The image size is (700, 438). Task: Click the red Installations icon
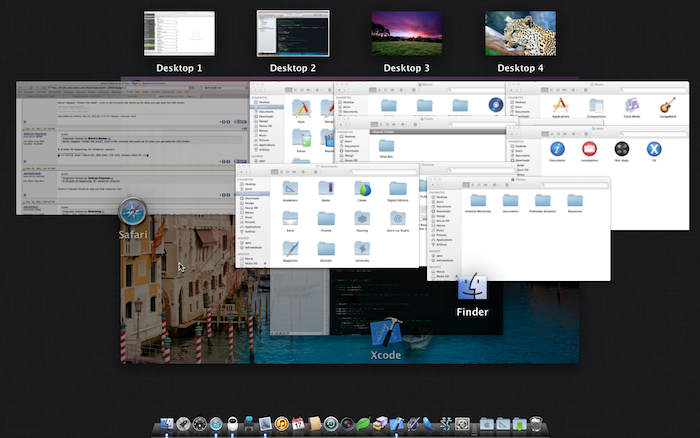(589, 150)
